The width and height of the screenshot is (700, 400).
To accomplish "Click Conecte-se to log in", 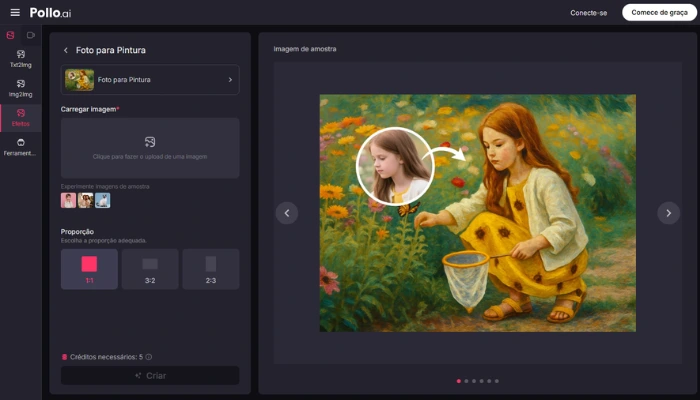I will click(588, 13).
